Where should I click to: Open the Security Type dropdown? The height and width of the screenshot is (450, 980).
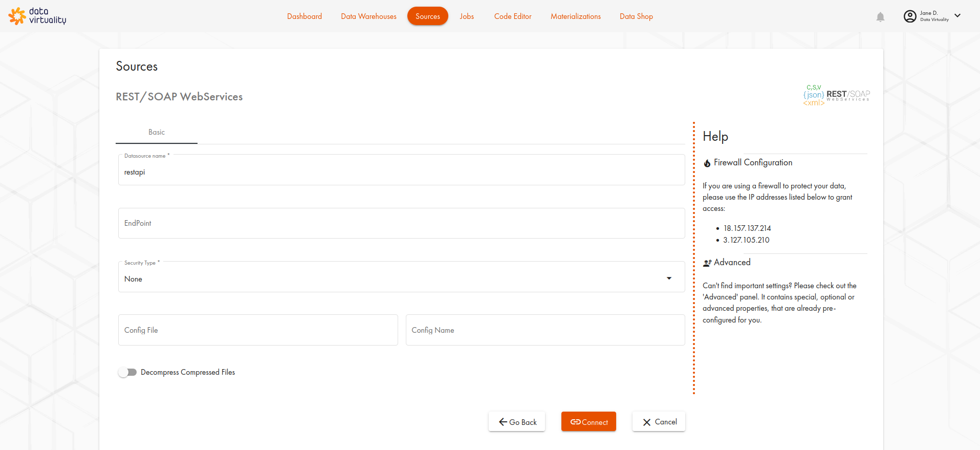(x=401, y=278)
